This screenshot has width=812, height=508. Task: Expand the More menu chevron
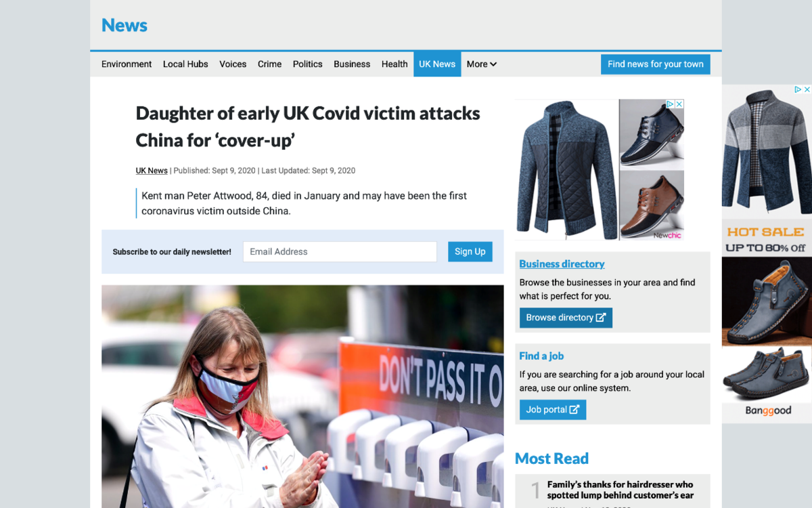click(x=493, y=64)
